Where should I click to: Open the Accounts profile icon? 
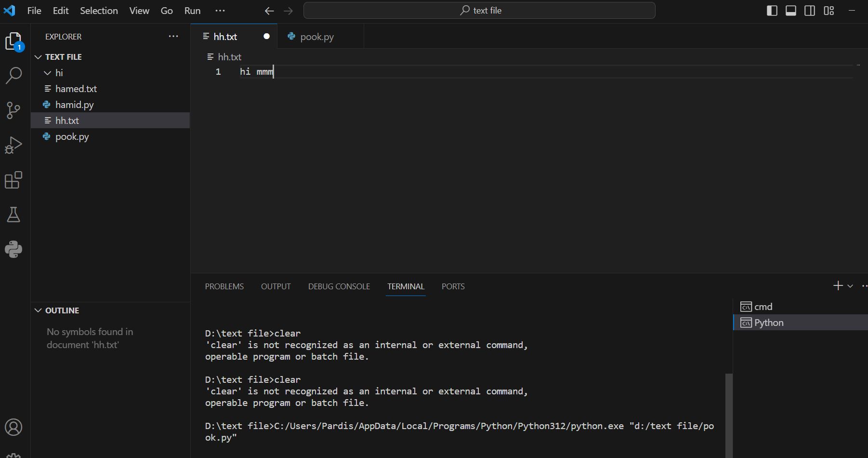pyautogui.click(x=13, y=427)
